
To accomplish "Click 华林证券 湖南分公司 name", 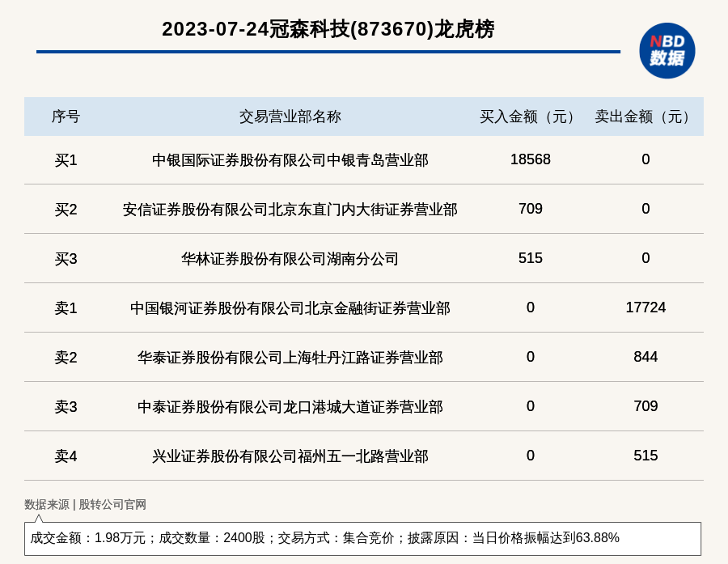I will pos(290,259).
